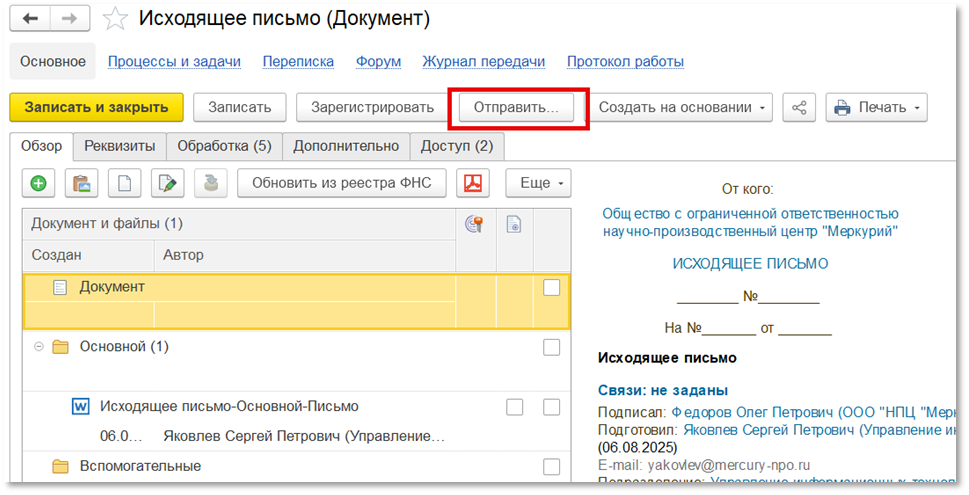This screenshot has width=969, height=495.
Task: Click the blank page view file icon
Action: tap(124, 183)
